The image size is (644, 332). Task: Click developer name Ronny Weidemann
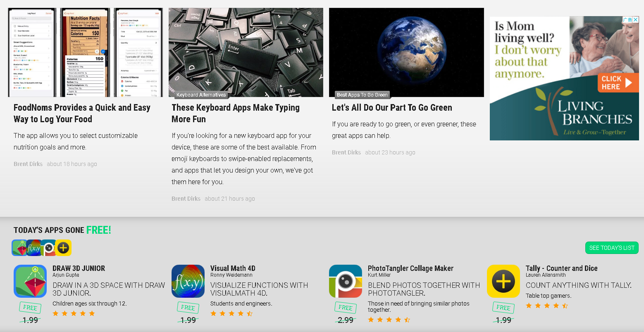pyautogui.click(x=231, y=275)
